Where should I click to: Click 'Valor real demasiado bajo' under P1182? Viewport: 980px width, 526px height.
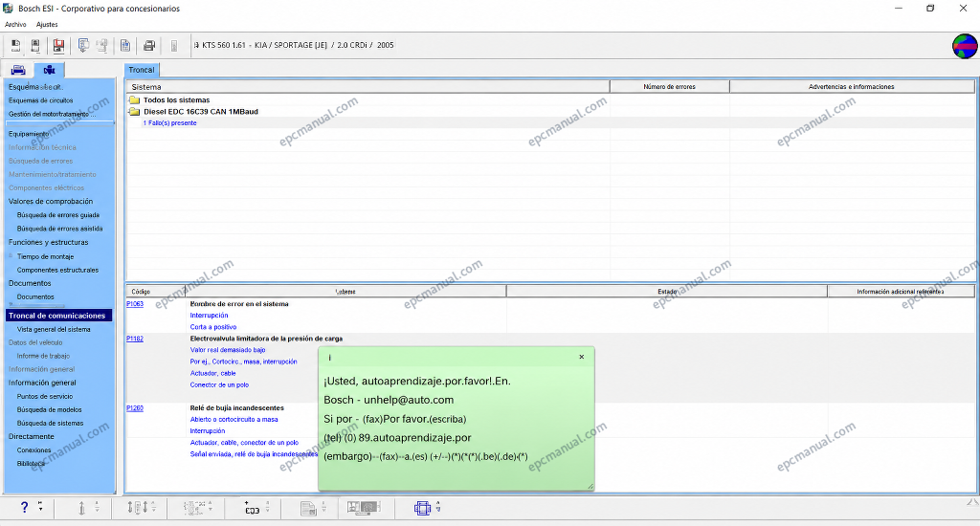(x=228, y=350)
